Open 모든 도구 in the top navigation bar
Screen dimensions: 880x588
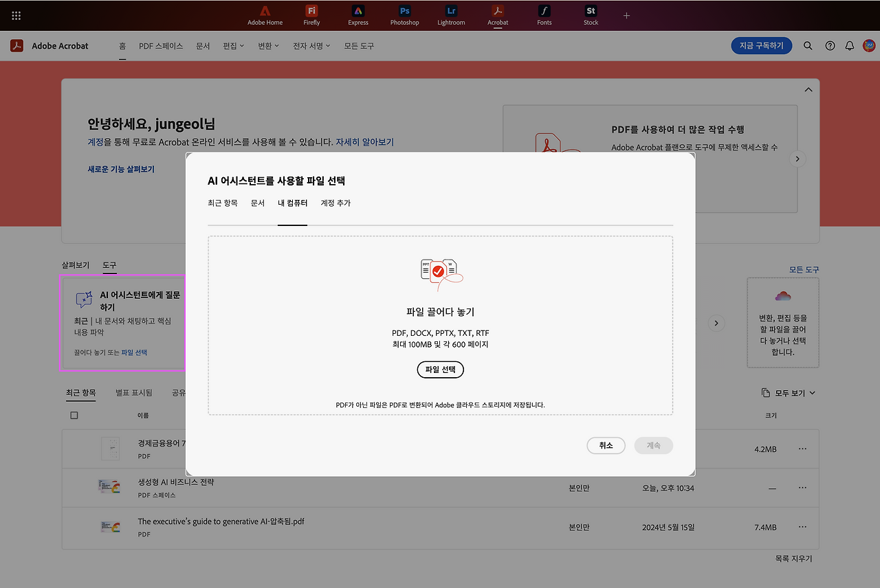(x=359, y=46)
